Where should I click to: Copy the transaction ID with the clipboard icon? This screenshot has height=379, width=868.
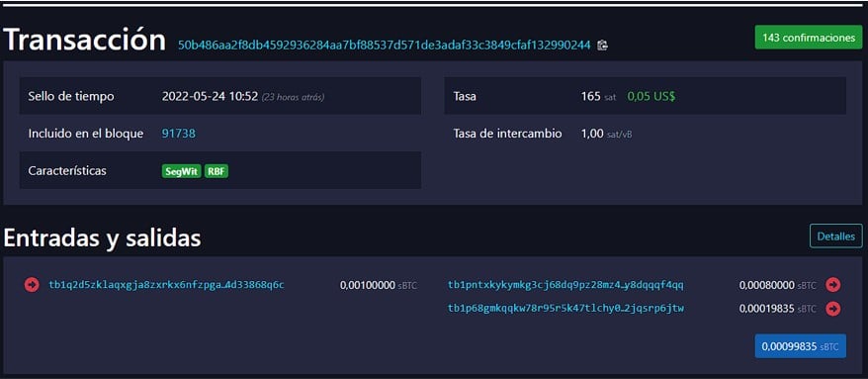(603, 46)
